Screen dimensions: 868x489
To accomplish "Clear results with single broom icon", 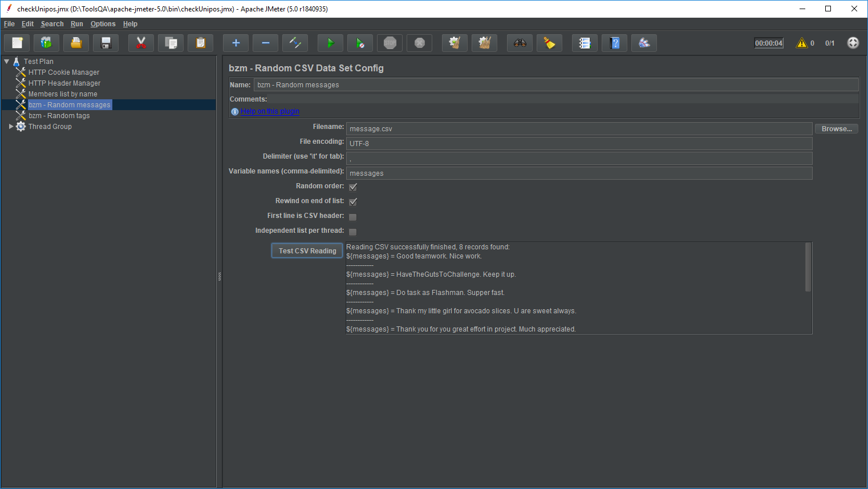I will (455, 43).
